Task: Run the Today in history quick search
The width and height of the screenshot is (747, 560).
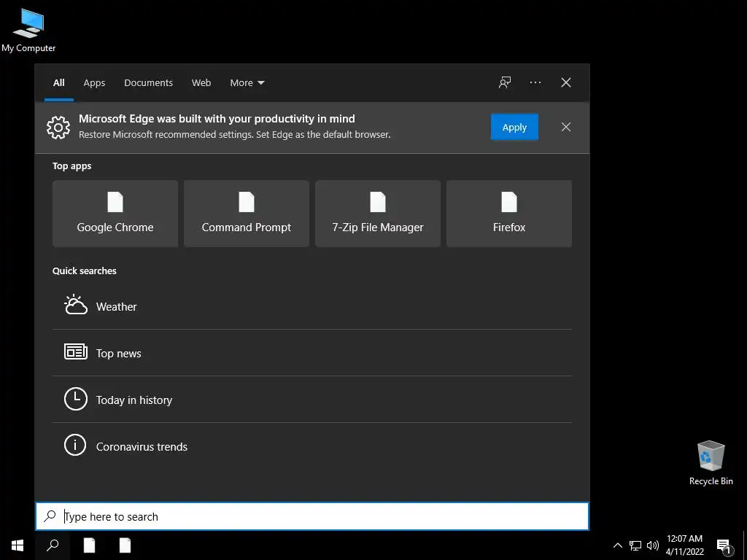Action: [312, 400]
